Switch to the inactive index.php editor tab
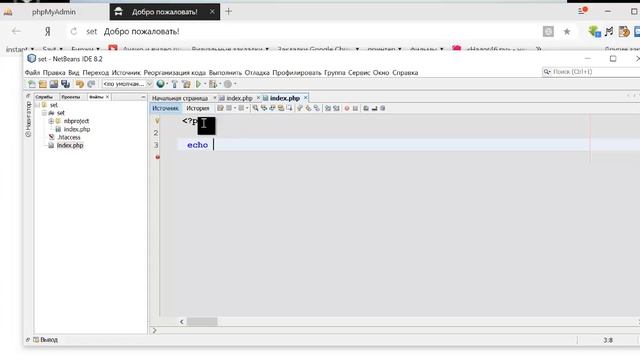 click(x=239, y=98)
